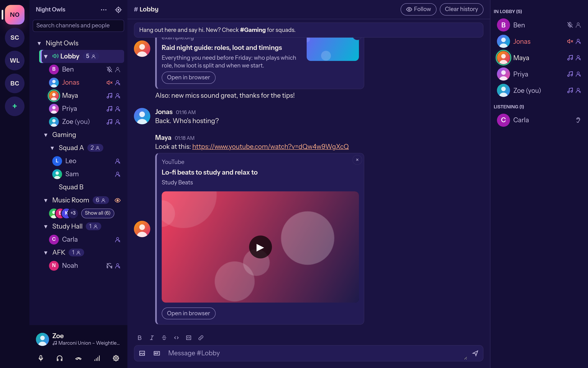Open the GIF picker
This screenshot has width=588, height=368.
click(157, 353)
